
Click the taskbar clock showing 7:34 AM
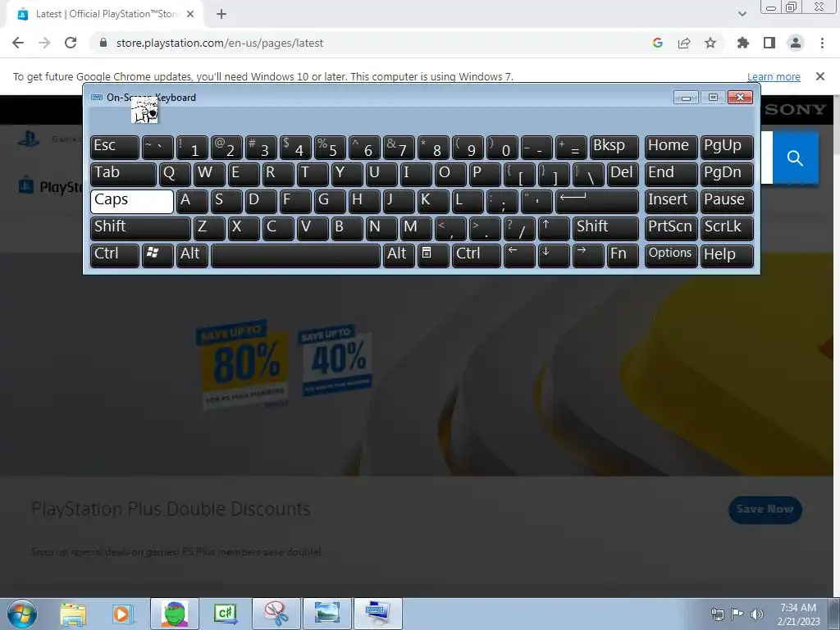[798, 614]
